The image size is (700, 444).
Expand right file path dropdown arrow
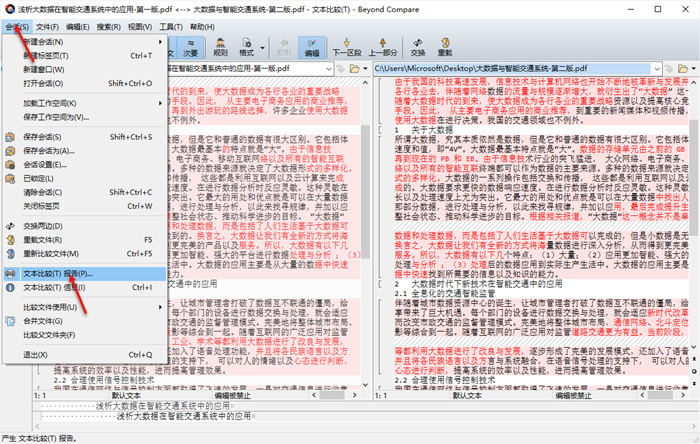click(x=657, y=69)
